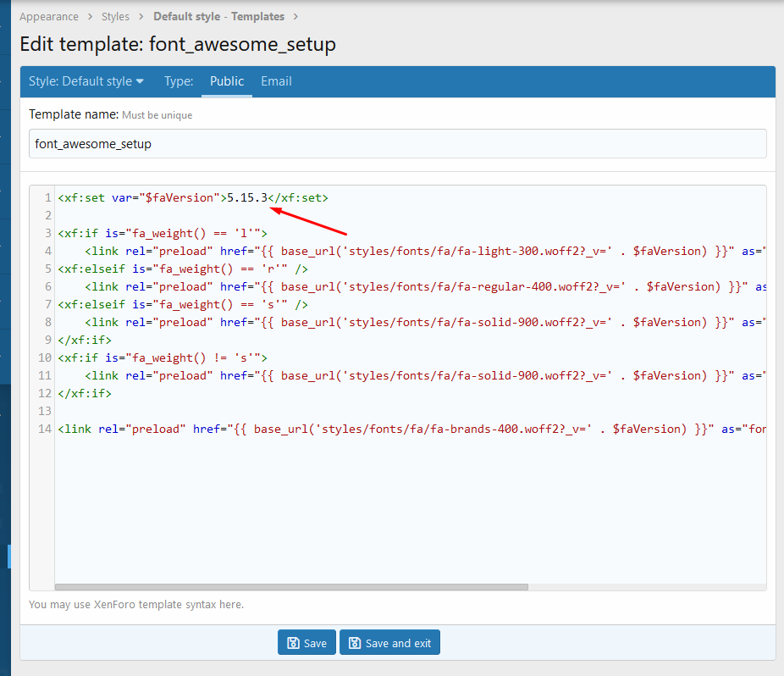Click the fa-brands-400.woff2 link line
784x676 pixels.
411,429
